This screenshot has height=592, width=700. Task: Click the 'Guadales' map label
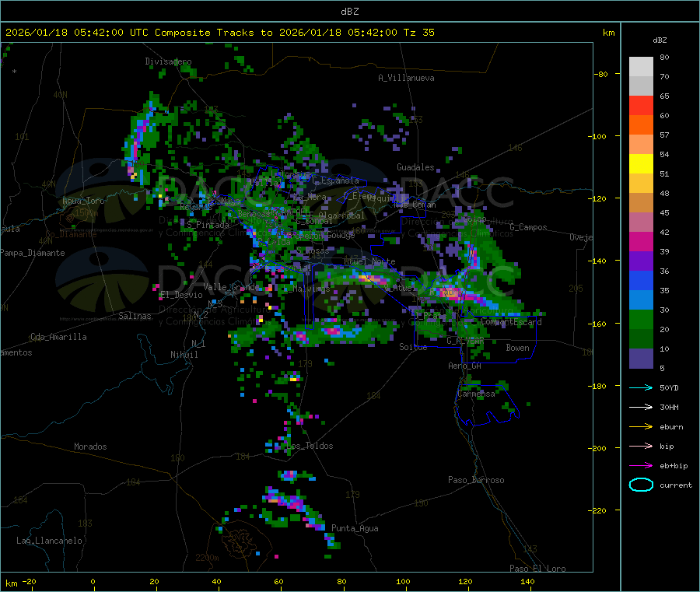click(415, 167)
